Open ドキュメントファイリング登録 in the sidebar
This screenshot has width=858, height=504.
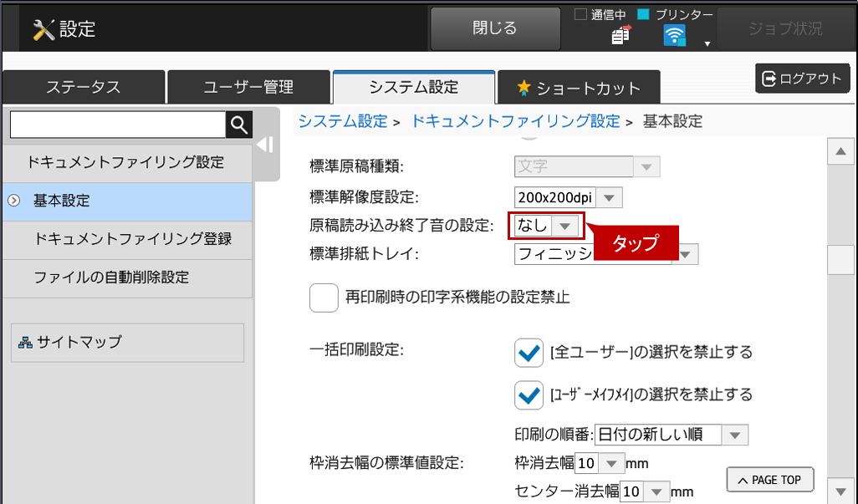(x=127, y=239)
